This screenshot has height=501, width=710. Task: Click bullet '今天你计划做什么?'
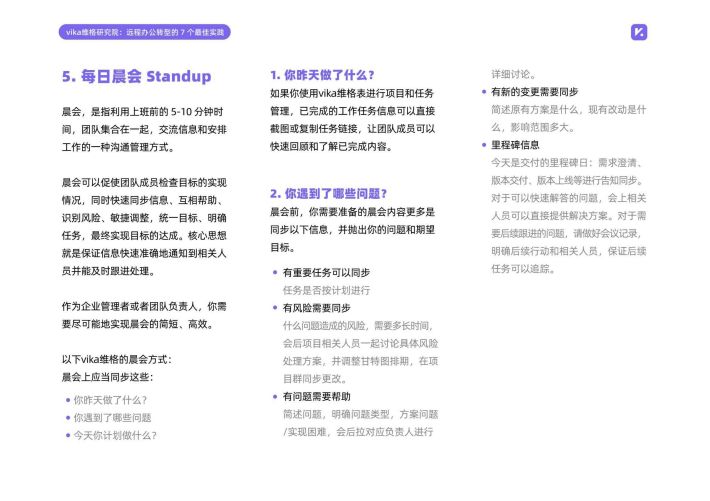[115, 435]
